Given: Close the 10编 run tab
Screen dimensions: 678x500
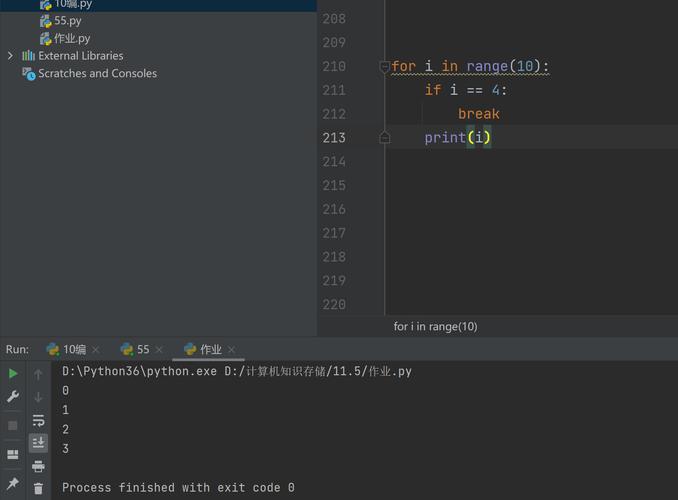Looking at the screenshot, I should tap(96, 349).
